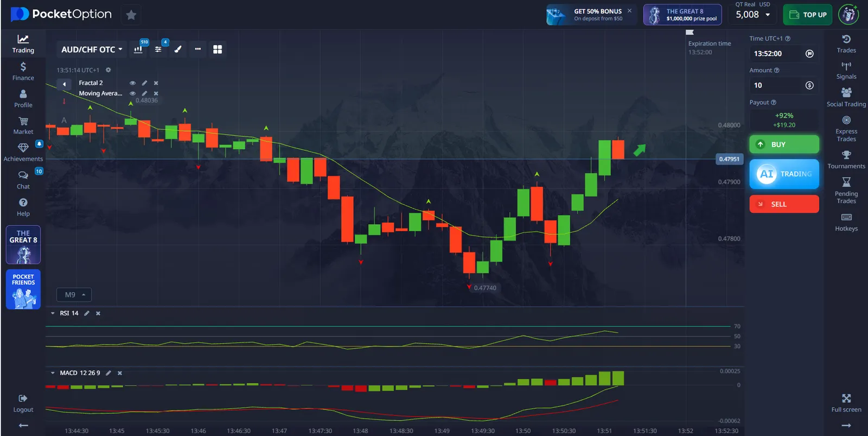Expand the M9 timeframe selector

(74, 295)
